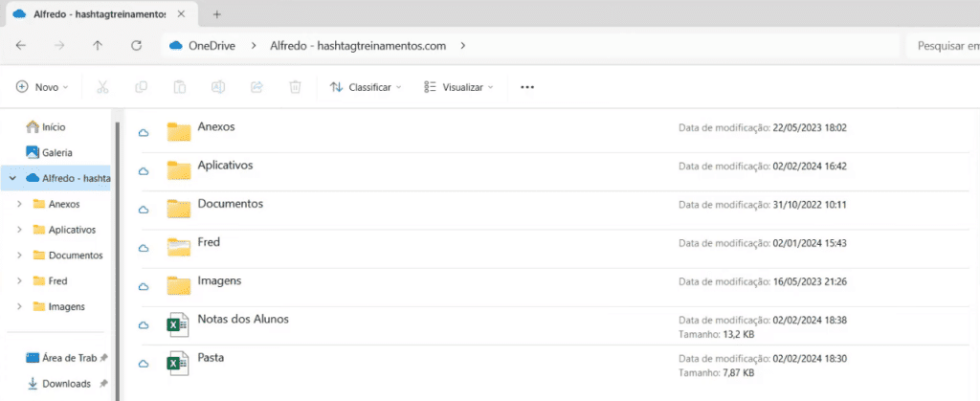Screen dimensions: 980x401
Task: Collapse the Alfredo - hashta tree node
Action: tap(11, 178)
